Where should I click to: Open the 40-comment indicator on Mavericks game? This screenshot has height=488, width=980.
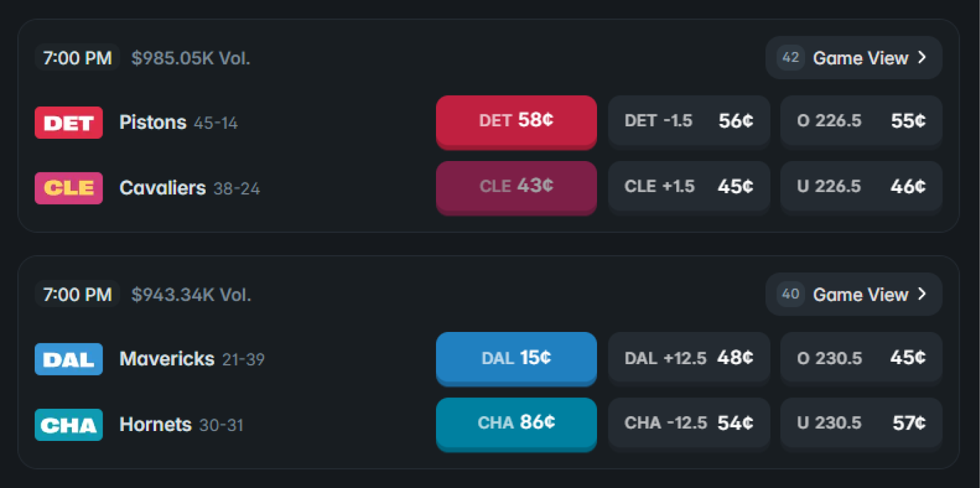click(x=790, y=294)
